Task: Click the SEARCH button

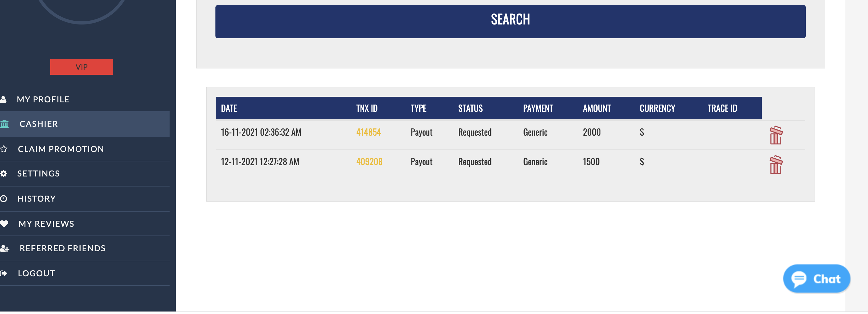Action: (x=510, y=22)
